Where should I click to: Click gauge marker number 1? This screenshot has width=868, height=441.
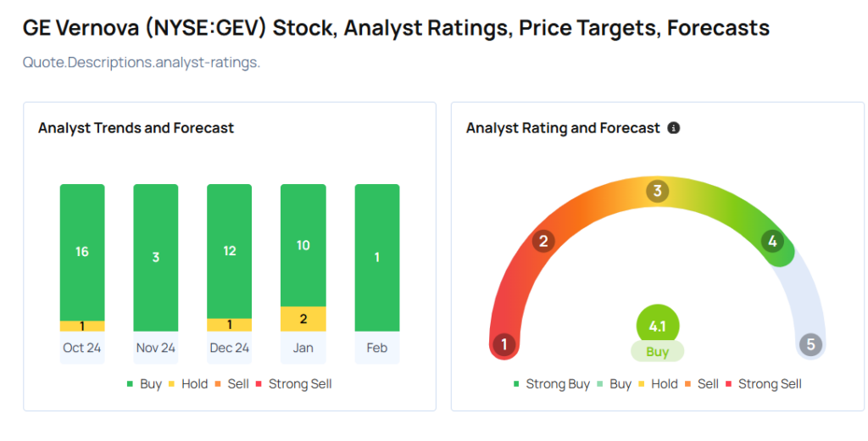click(x=504, y=344)
